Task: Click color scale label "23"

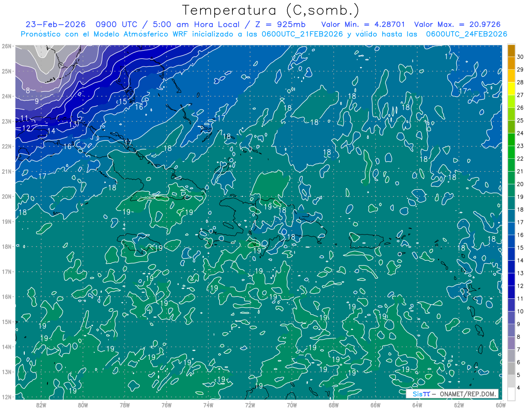Action: (x=520, y=146)
